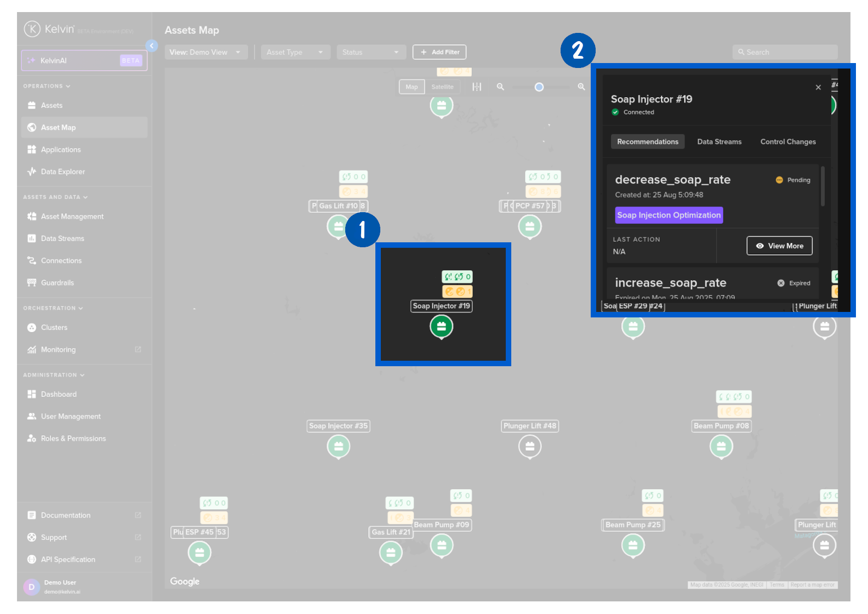Click the map zoom slider handle

pyautogui.click(x=539, y=87)
